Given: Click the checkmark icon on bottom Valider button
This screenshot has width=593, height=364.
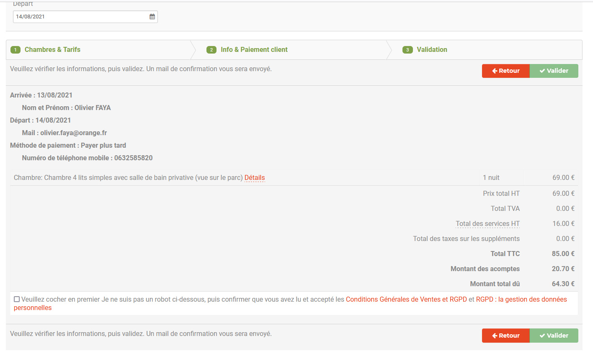Looking at the screenshot, I should (542, 336).
